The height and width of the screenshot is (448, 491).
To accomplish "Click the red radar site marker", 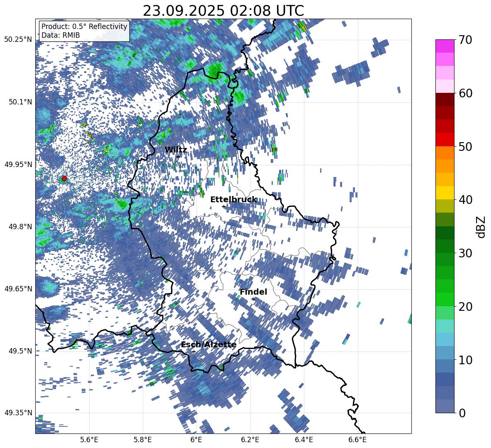I will coord(64,179).
